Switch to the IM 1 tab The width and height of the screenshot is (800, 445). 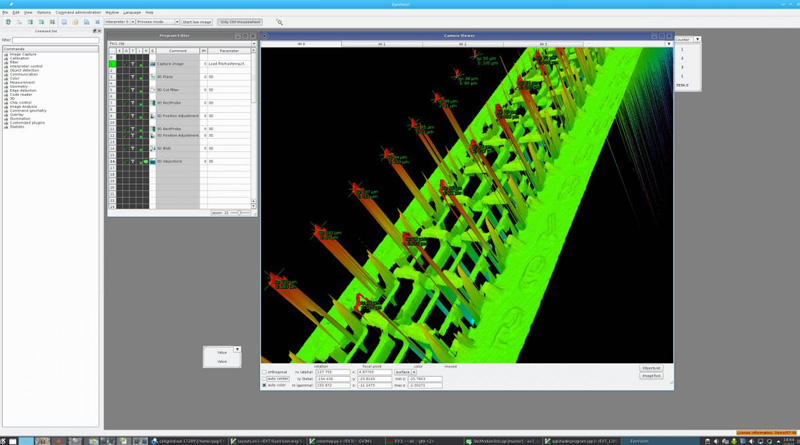pyautogui.click(x=381, y=44)
